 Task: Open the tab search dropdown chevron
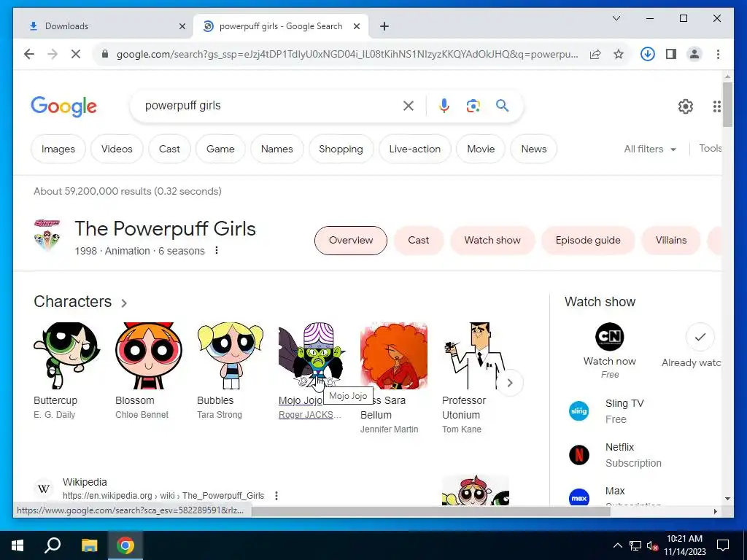616,18
